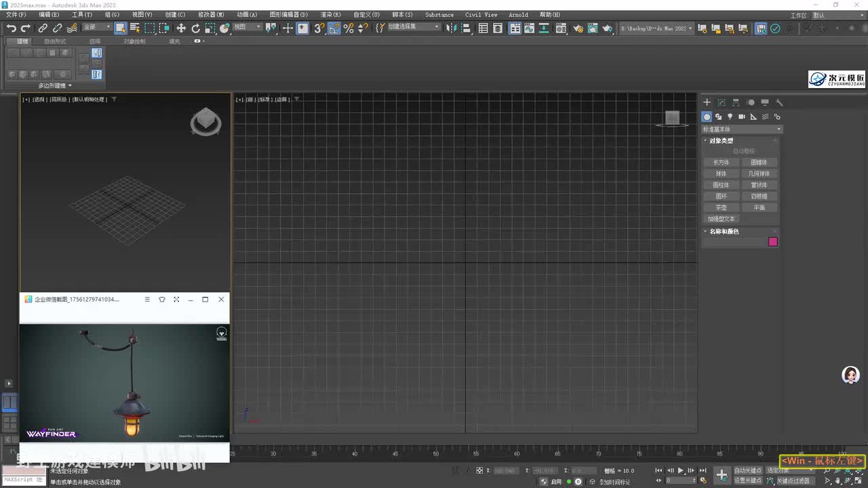868x488 pixels.
Task: Switch to the 自由形式 ribbon tab
Action: (55, 41)
